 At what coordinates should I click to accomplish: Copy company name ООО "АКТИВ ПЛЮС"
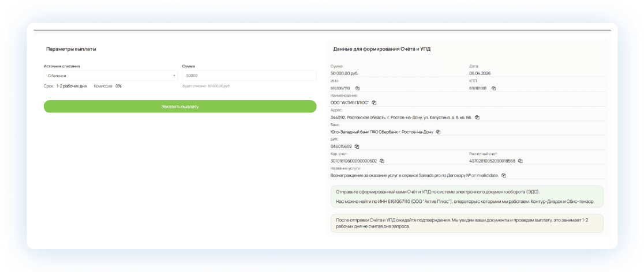[374, 103]
